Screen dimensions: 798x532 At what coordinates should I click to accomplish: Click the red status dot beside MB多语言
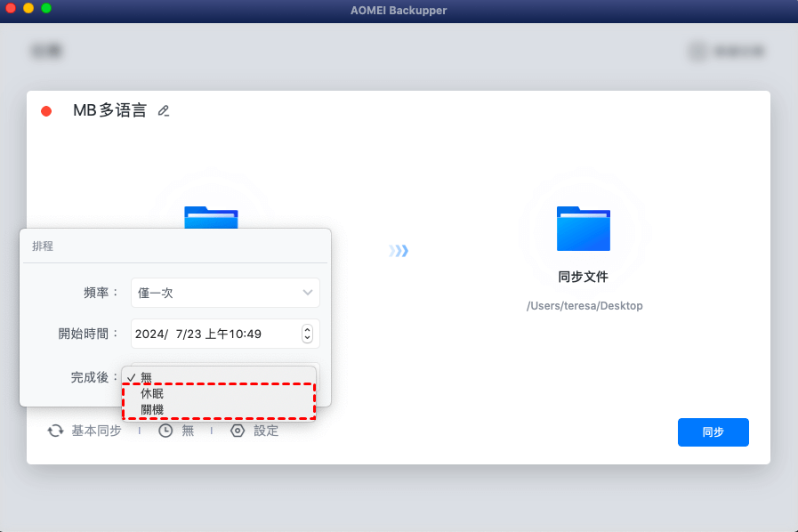pyautogui.click(x=46, y=111)
